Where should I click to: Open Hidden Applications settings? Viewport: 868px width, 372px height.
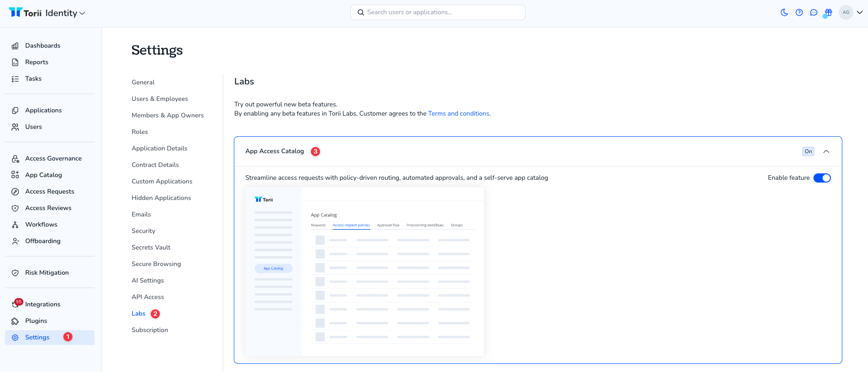coord(161,198)
